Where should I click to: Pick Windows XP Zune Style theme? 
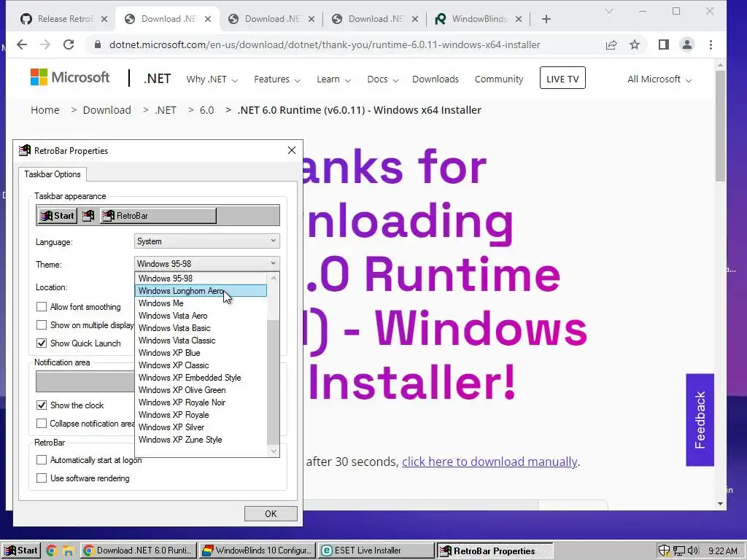click(x=201, y=439)
